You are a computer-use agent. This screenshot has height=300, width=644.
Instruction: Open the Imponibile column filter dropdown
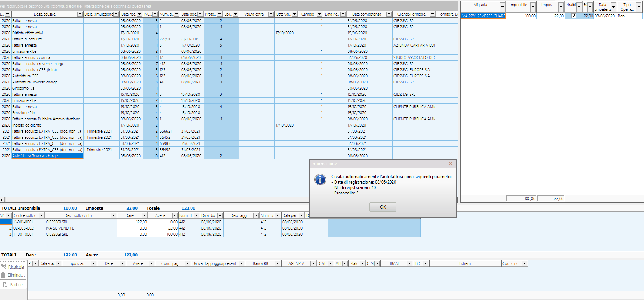533,7
